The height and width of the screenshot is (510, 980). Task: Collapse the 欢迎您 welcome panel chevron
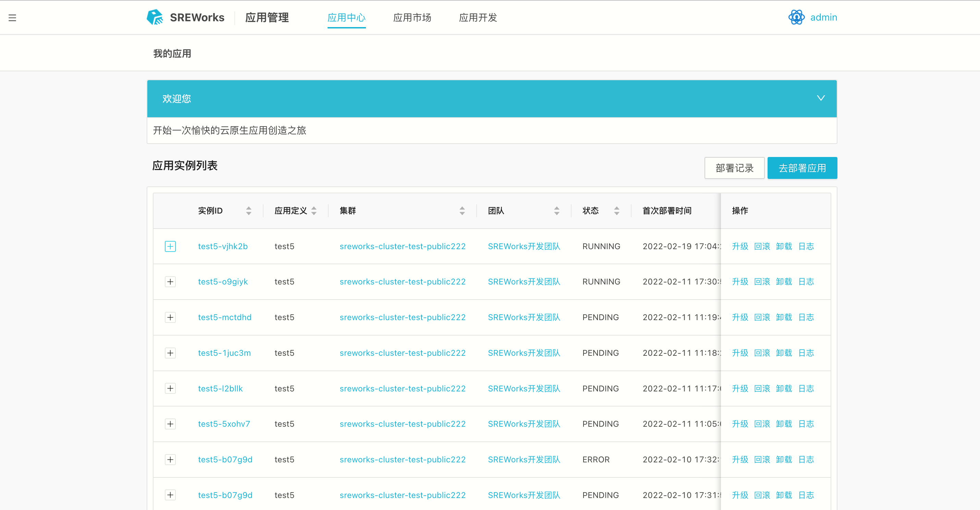821,98
